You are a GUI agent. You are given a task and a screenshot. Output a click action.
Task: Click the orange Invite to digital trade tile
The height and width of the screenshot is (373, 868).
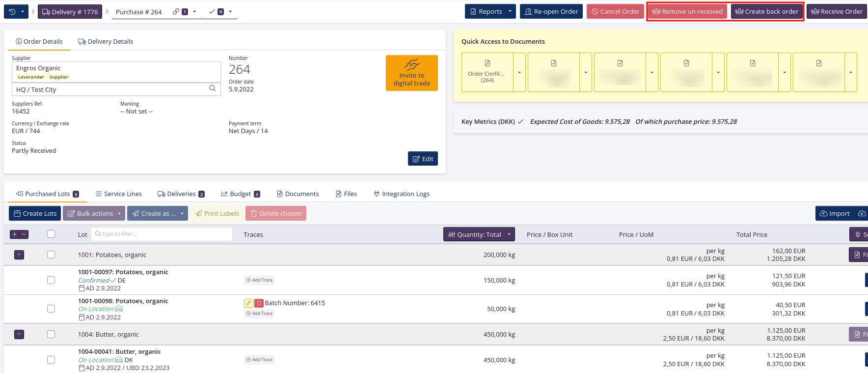pos(411,73)
